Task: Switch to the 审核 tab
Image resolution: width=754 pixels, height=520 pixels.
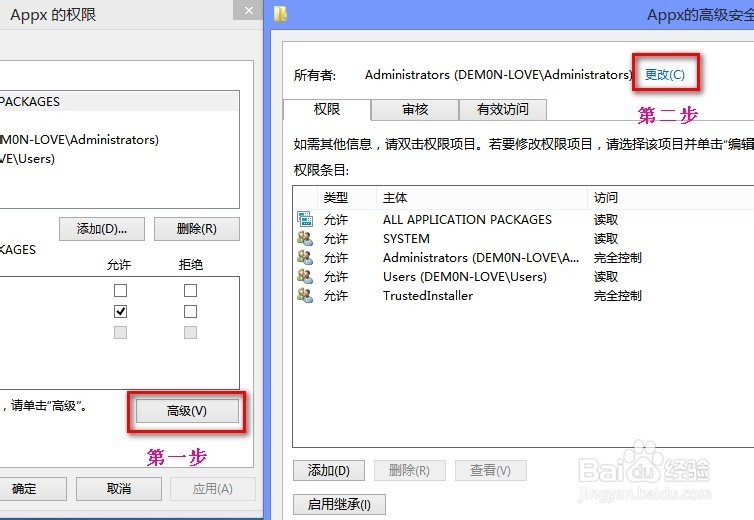Action: point(415,110)
